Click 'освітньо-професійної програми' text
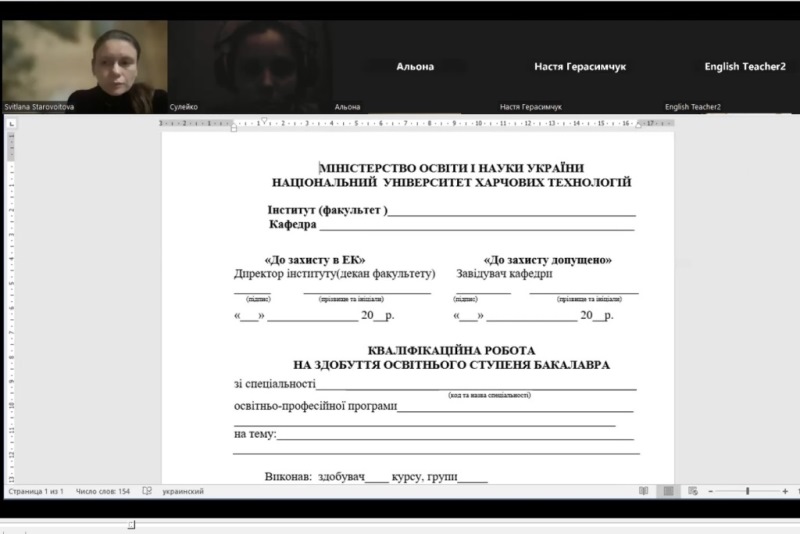The image size is (800, 534). (x=315, y=406)
